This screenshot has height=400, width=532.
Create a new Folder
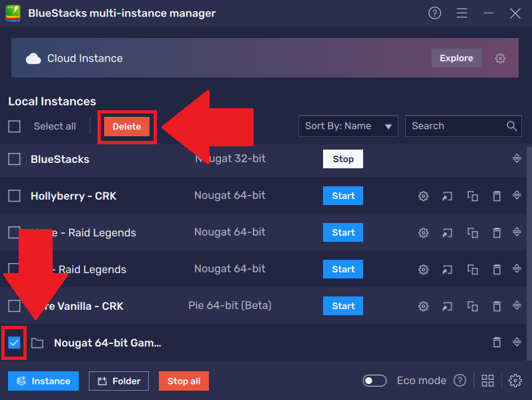coord(119,381)
